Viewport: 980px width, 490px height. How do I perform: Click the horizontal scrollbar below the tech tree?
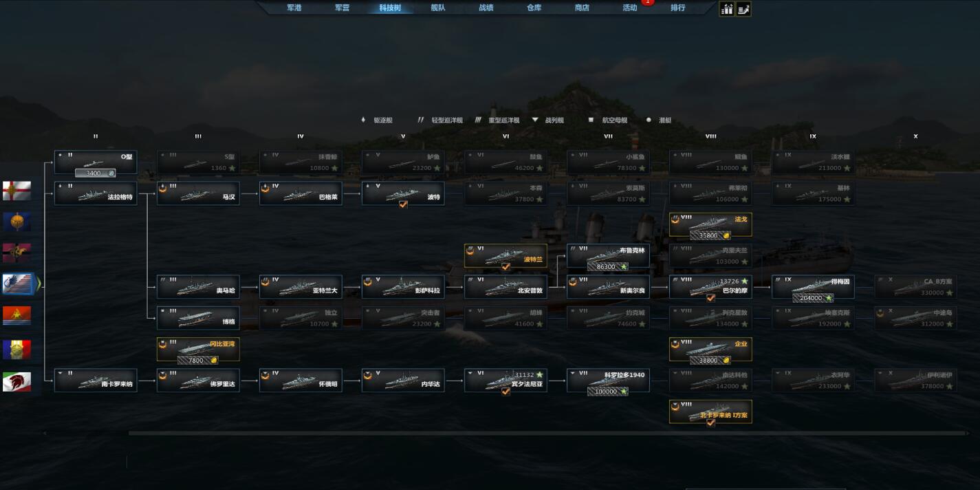pos(547,434)
